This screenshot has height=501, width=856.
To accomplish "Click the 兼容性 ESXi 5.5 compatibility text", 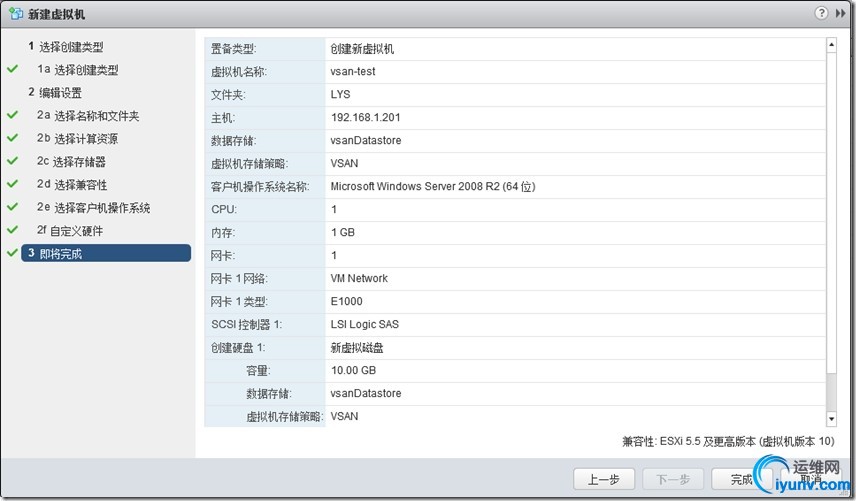I will (x=728, y=441).
